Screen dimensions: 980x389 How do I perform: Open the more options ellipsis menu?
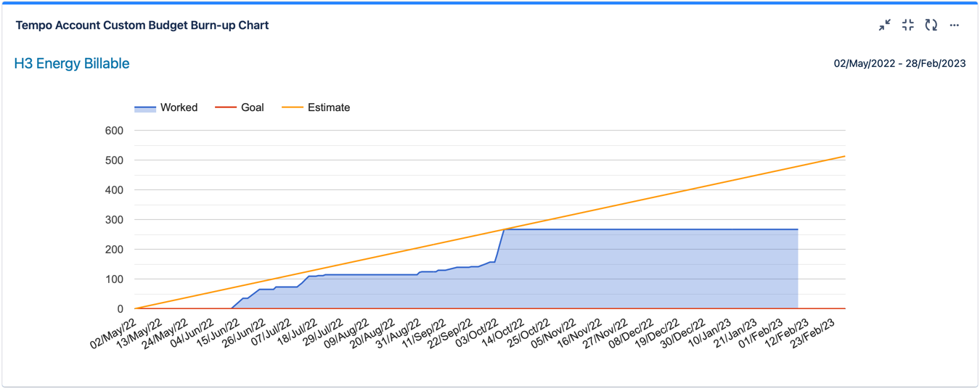pyautogui.click(x=954, y=25)
